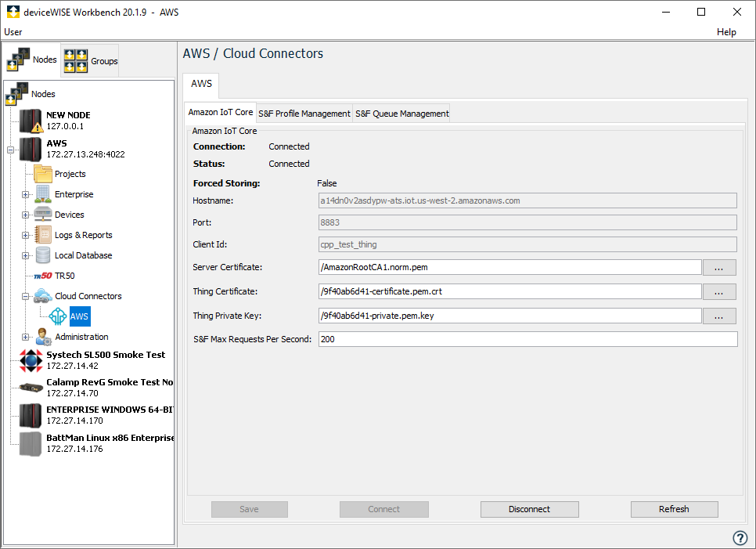Click the 172.27.14.170 address text
Screen dimensions: 756x549
click(x=74, y=421)
